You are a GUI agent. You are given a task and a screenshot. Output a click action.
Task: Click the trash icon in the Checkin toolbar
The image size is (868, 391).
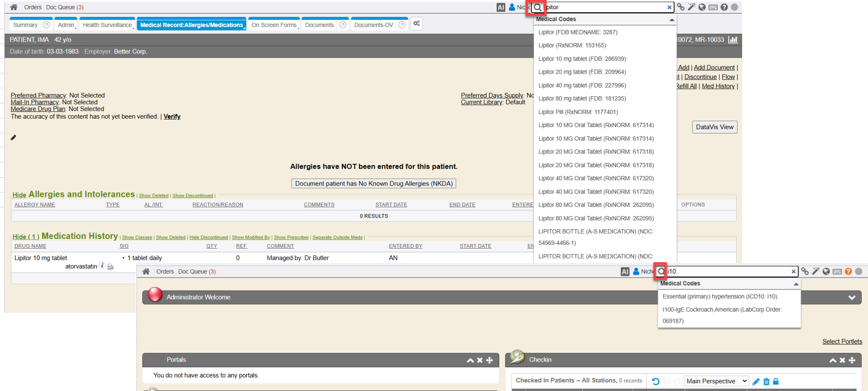[766, 381]
